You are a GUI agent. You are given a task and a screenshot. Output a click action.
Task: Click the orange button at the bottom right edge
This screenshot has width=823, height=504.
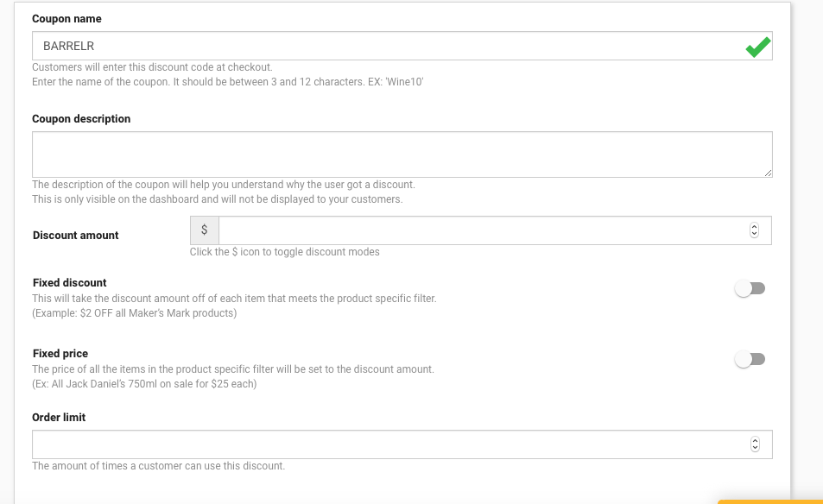point(770,502)
